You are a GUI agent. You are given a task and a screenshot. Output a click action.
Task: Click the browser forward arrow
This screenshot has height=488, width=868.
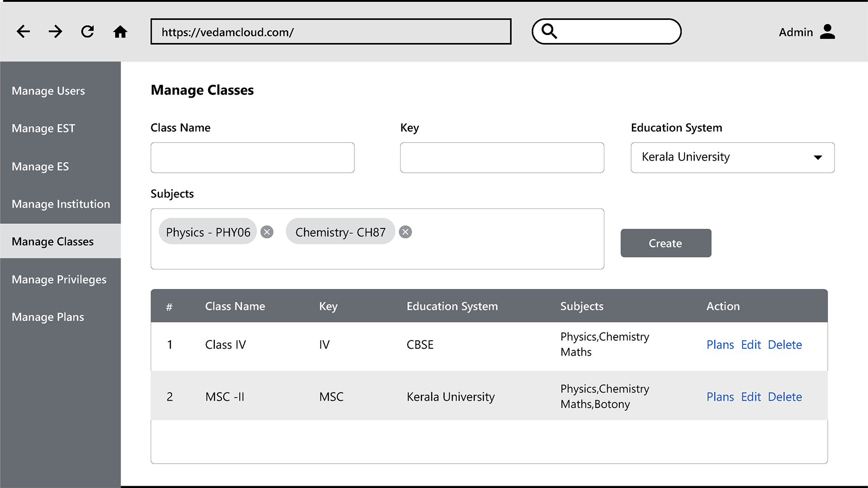point(55,32)
